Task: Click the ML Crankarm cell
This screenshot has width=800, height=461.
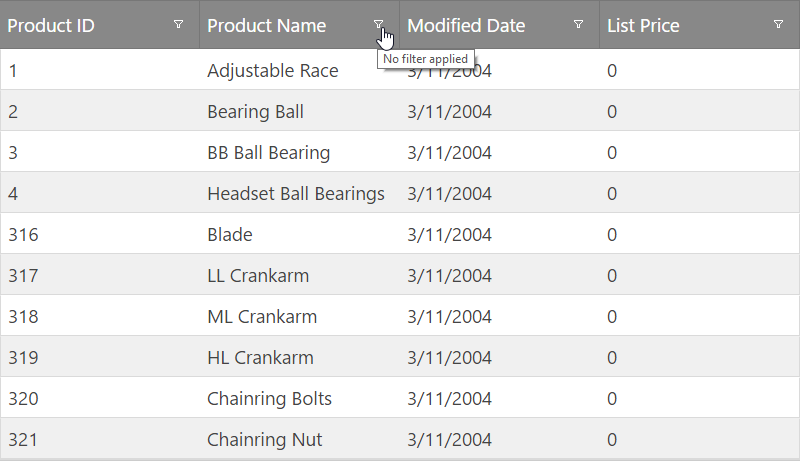Action: point(262,317)
